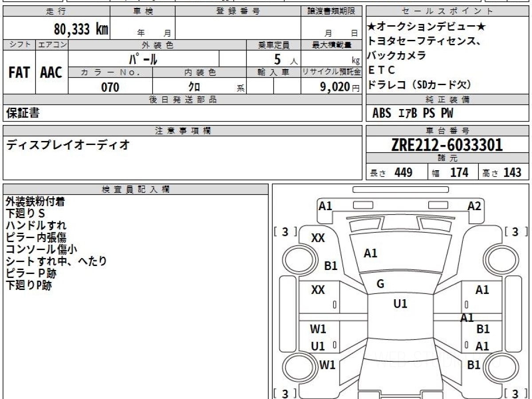Click the 純正装備 header
The height and width of the screenshot is (399, 532).
[x=448, y=100]
